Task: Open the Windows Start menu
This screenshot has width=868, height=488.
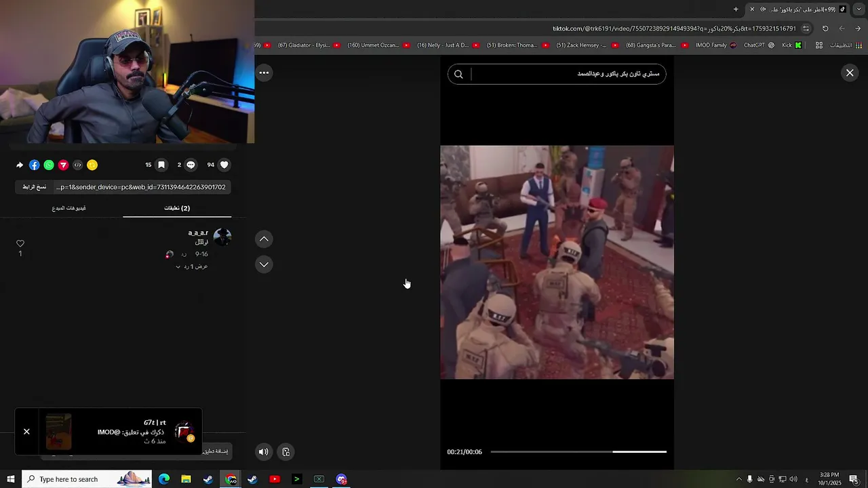Action: tap(11, 479)
